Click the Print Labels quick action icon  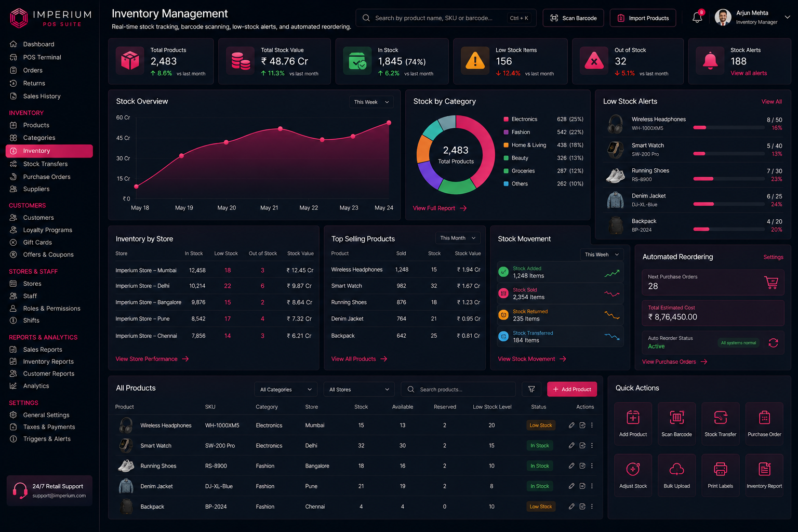[720, 469]
